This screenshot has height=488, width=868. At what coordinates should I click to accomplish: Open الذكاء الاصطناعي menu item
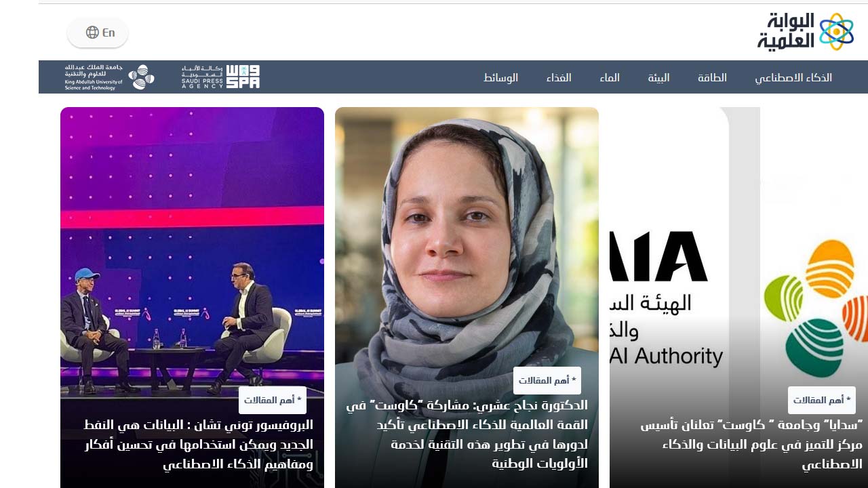[x=793, y=77]
